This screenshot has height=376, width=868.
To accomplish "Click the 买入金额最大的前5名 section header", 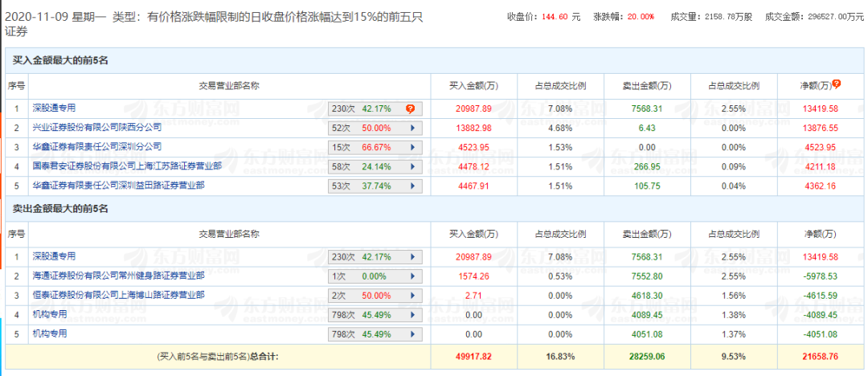I will coord(60,60).
